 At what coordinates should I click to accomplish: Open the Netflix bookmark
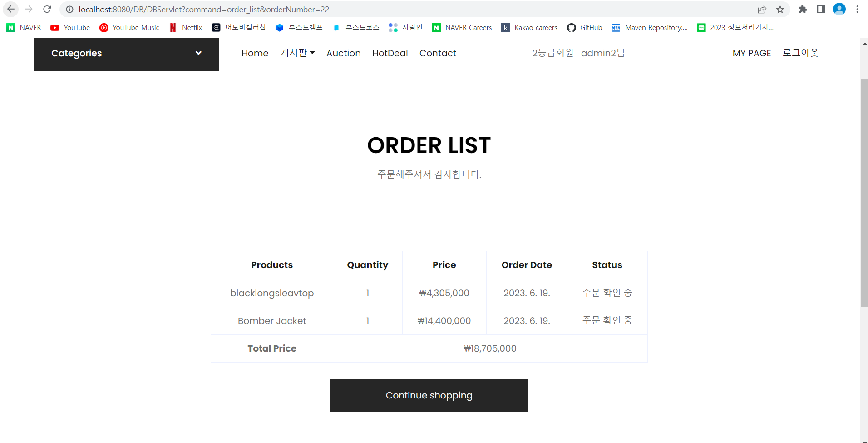click(x=186, y=28)
